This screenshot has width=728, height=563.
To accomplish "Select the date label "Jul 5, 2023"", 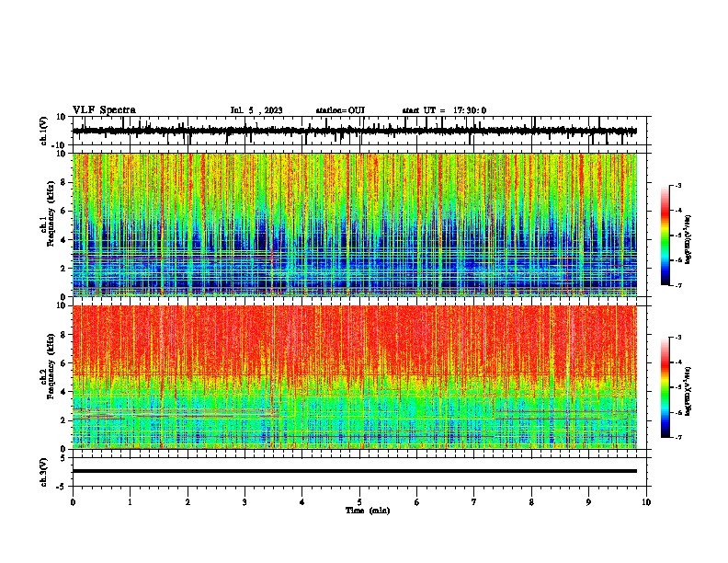I will [256, 110].
